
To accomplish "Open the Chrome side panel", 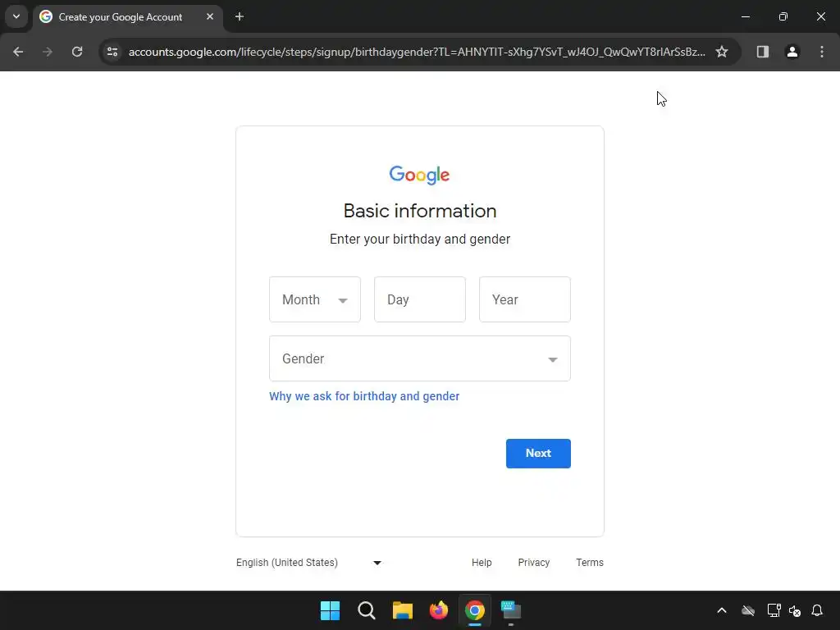I will 762,52.
